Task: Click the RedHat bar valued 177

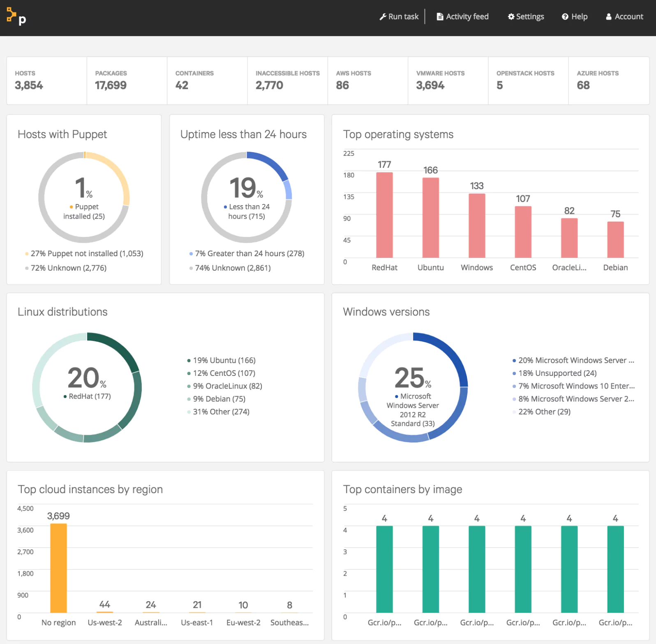Action: [384, 215]
